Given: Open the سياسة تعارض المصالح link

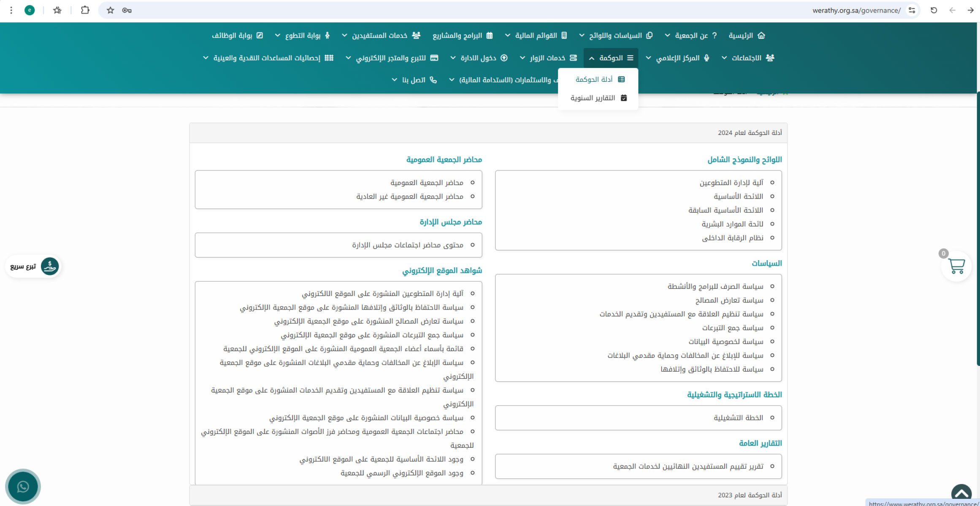Looking at the screenshot, I should point(729,300).
